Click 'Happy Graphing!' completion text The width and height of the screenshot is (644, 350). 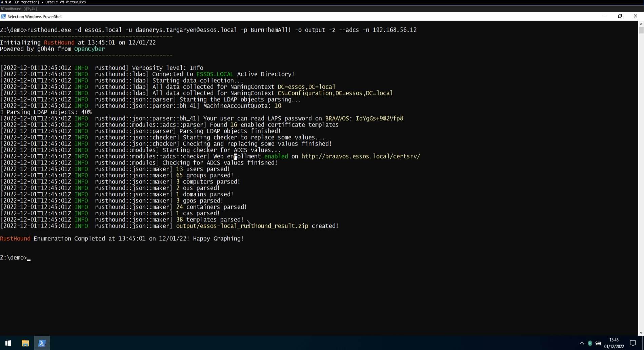coord(218,239)
